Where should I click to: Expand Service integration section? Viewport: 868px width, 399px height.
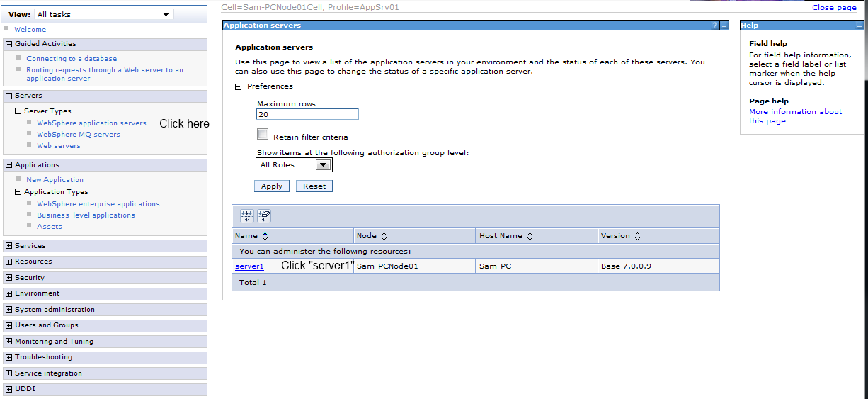[x=9, y=373]
